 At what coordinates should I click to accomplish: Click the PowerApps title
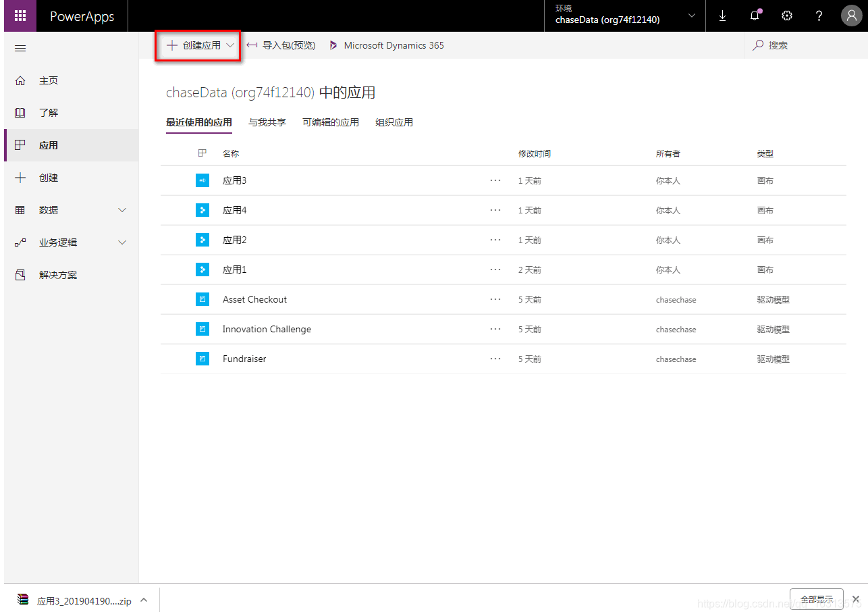[x=82, y=16]
